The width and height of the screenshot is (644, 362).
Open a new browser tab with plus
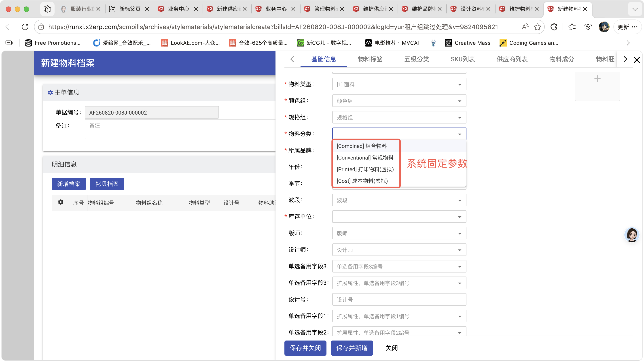pyautogui.click(x=601, y=9)
